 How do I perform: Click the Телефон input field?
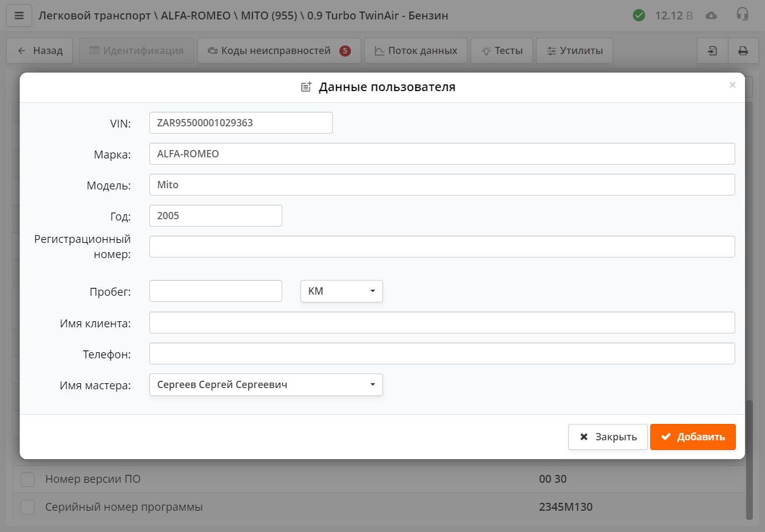pos(442,353)
